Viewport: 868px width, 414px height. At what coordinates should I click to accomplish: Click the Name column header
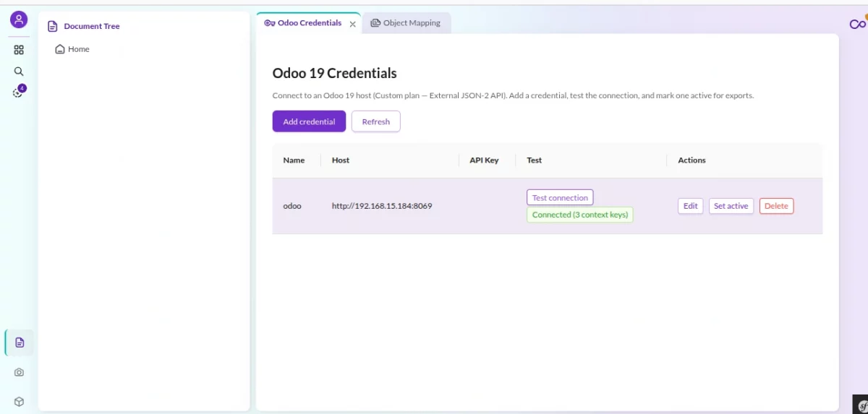(294, 160)
